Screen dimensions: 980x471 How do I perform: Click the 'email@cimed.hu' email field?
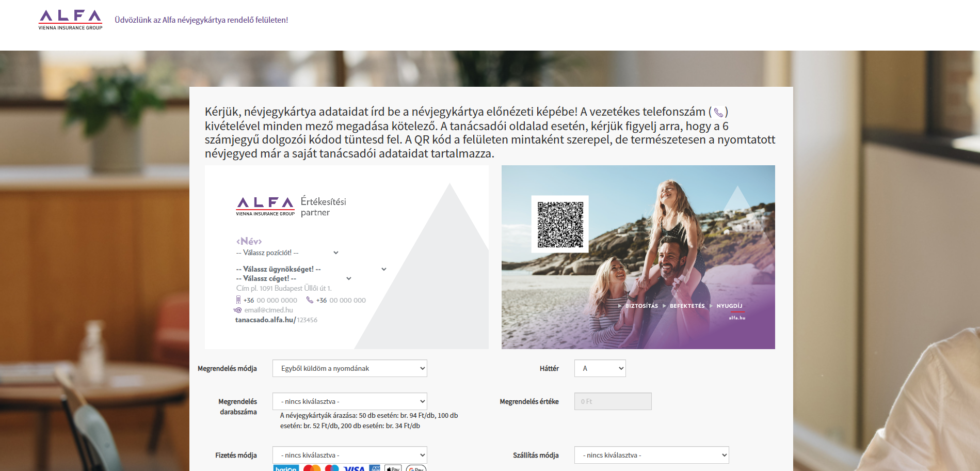tap(268, 310)
